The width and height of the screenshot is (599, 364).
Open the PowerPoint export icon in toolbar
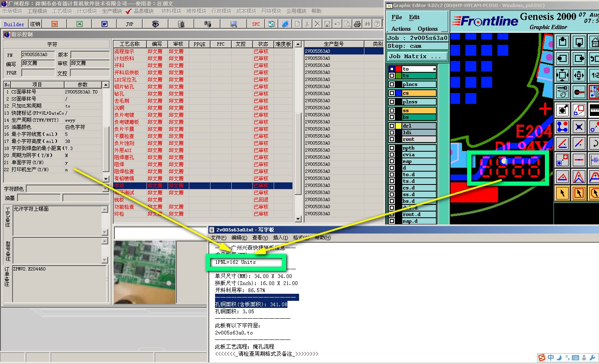[54, 24]
